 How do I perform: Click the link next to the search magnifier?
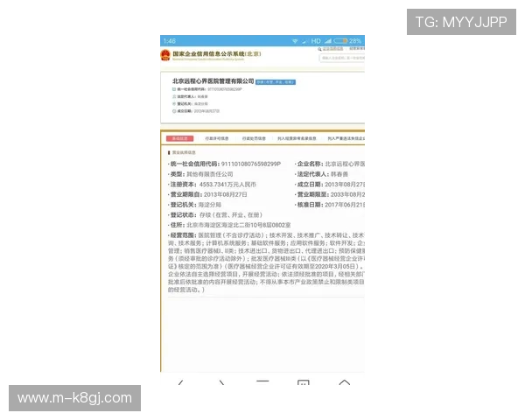tap(332, 49)
